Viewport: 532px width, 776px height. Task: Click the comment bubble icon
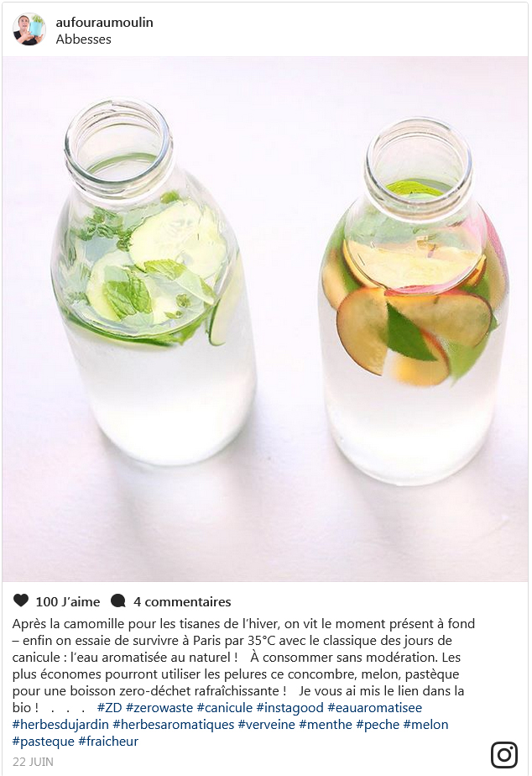[x=118, y=600]
